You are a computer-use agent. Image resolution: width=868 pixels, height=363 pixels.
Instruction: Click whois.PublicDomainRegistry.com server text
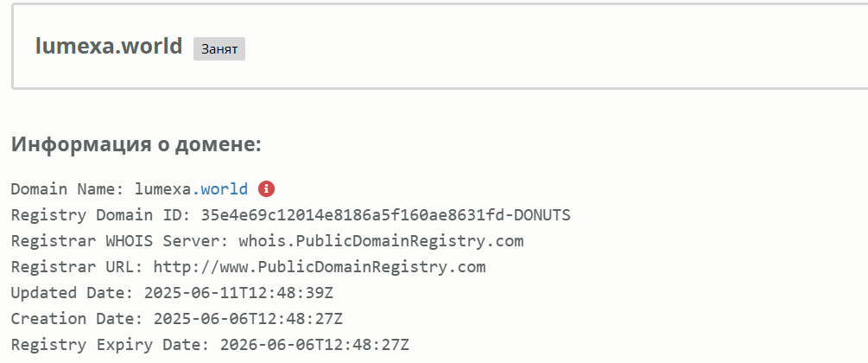(x=381, y=241)
